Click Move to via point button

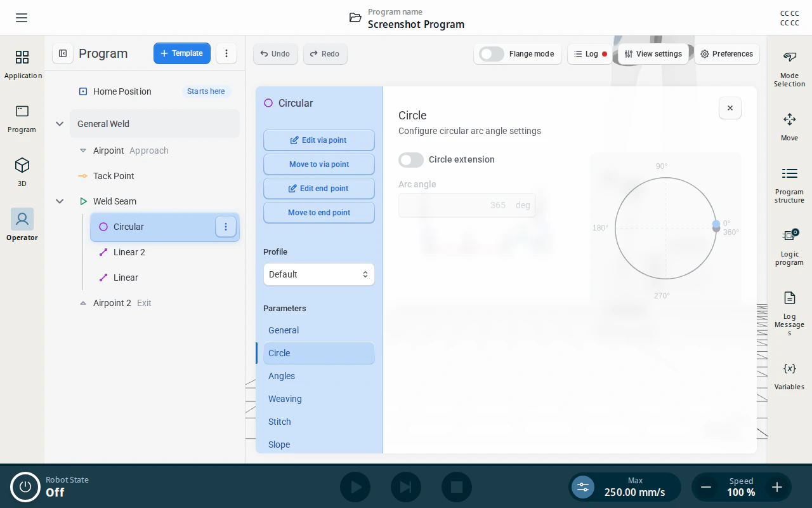(319, 164)
